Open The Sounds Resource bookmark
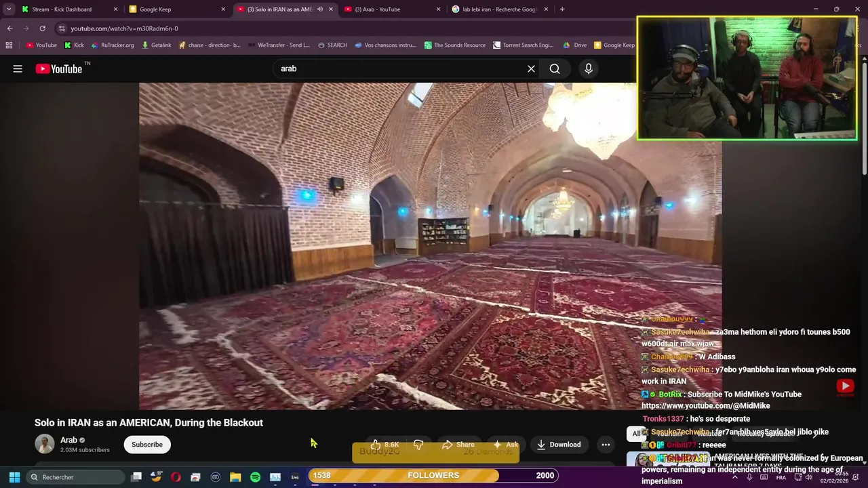Image resolution: width=868 pixels, height=488 pixels. 455,45
